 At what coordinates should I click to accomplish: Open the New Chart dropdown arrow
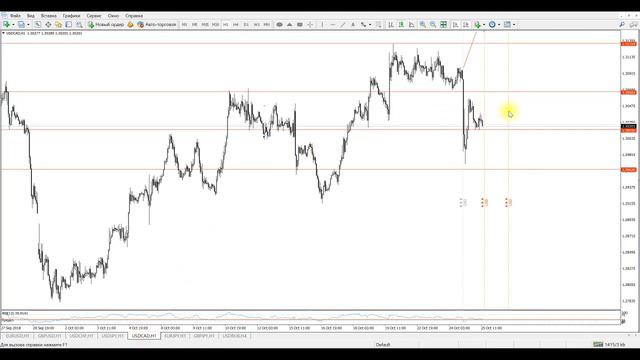(13, 24)
